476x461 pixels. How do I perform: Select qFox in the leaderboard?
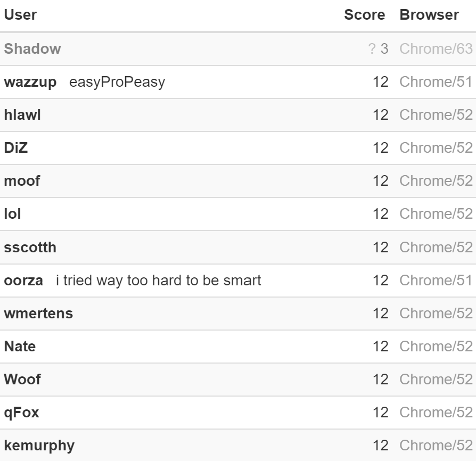[x=21, y=413]
